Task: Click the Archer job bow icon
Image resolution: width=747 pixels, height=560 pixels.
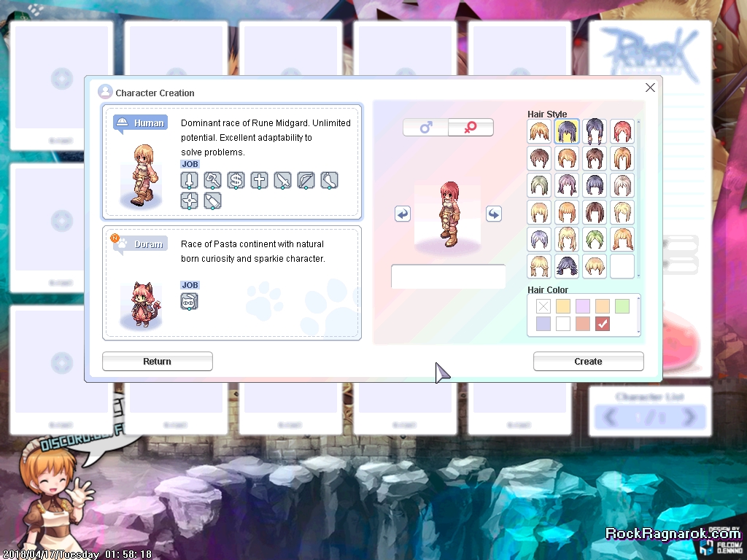Action: pos(306,181)
